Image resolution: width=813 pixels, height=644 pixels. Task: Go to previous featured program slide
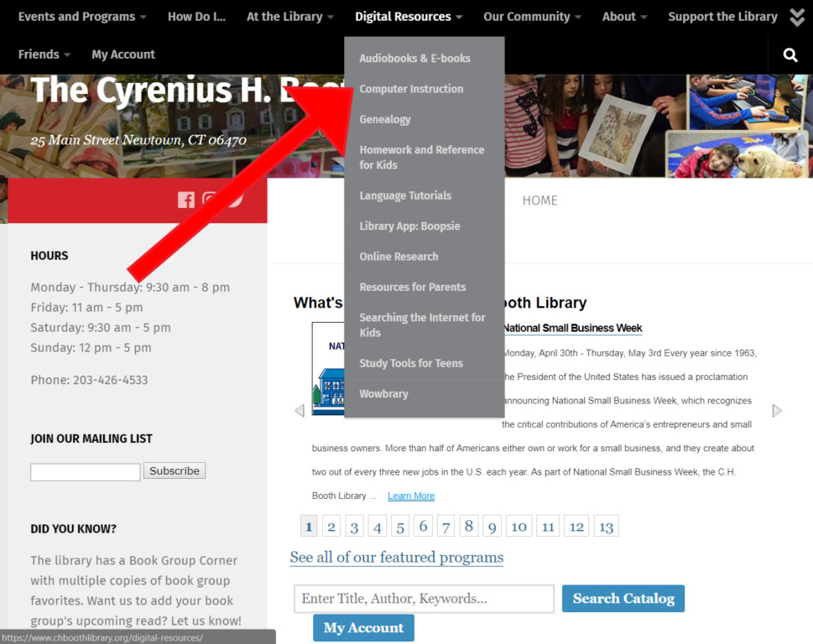click(300, 411)
